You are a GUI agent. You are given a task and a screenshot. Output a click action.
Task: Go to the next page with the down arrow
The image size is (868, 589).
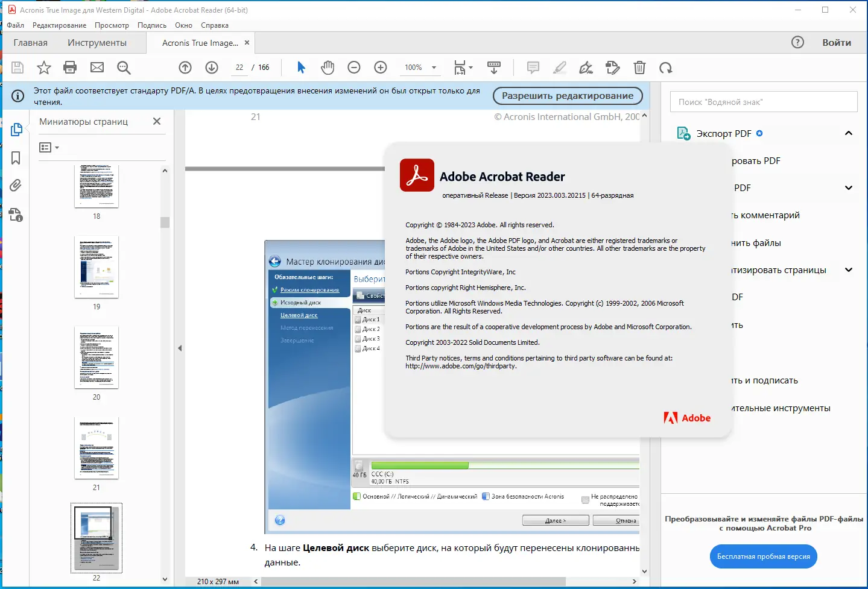212,68
